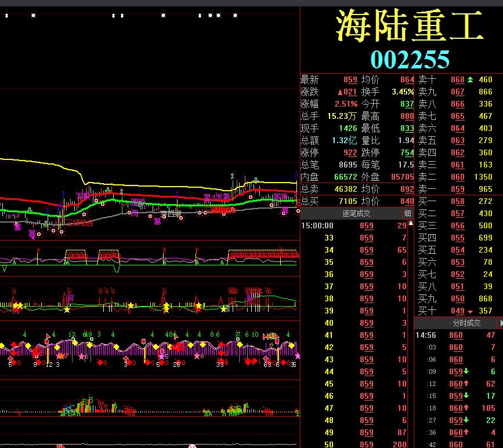
Task: Click the scroll-up triangle in the 逐笔成交 list
Action: 411,223
